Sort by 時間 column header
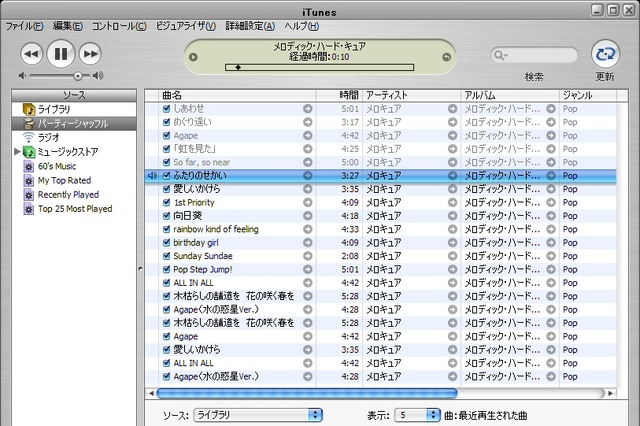Screen dimensions: 640x426 (339, 95)
